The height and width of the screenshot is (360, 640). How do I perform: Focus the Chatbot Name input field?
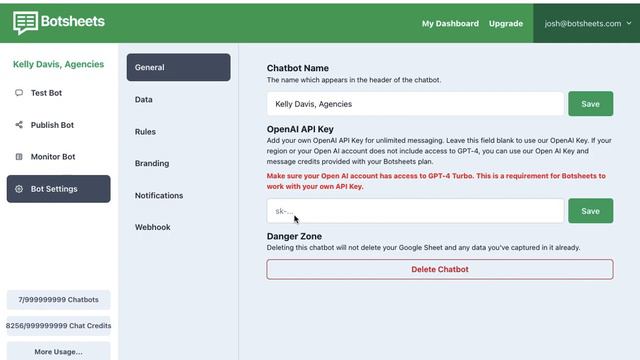click(x=415, y=104)
